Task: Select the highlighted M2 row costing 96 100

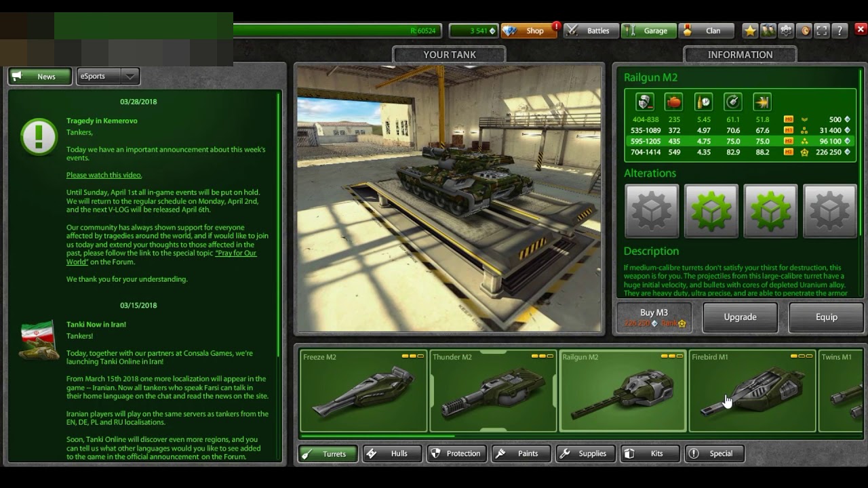Action: (x=740, y=141)
